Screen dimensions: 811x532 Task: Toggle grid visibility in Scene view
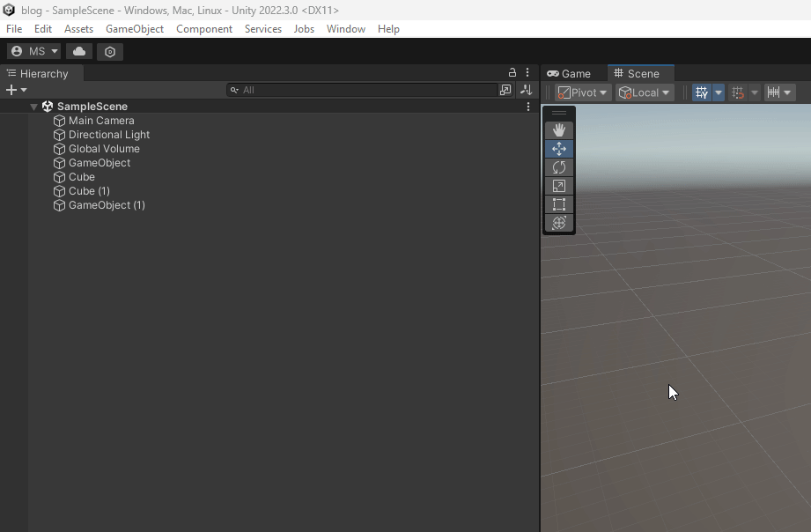click(702, 92)
